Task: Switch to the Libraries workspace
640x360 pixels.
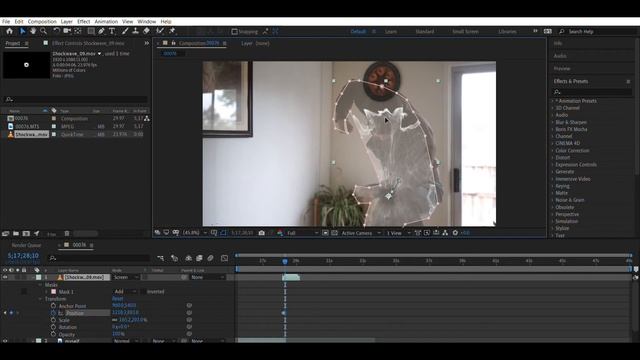Action: click(x=507, y=31)
